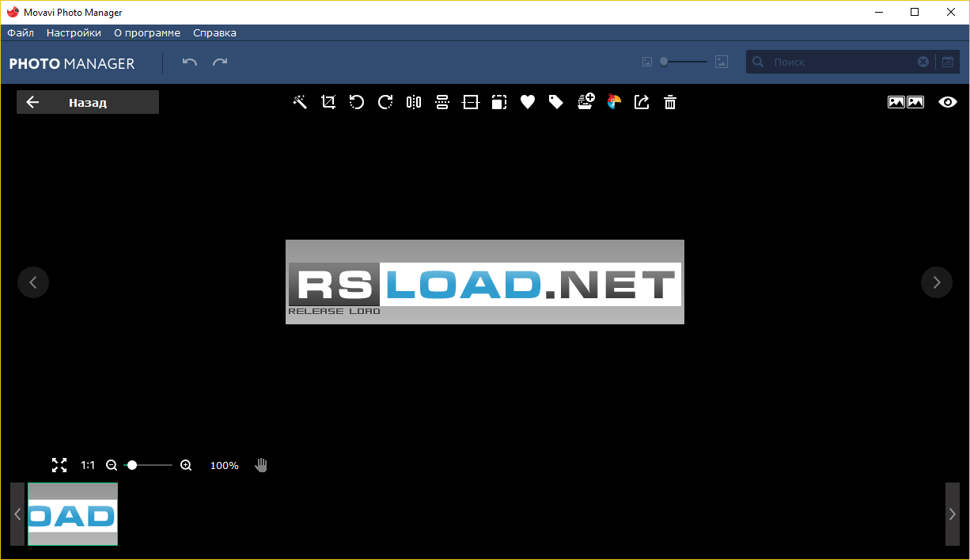Zoom out with minus magnifier
The height and width of the screenshot is (560, 970).
click(112, 465)
